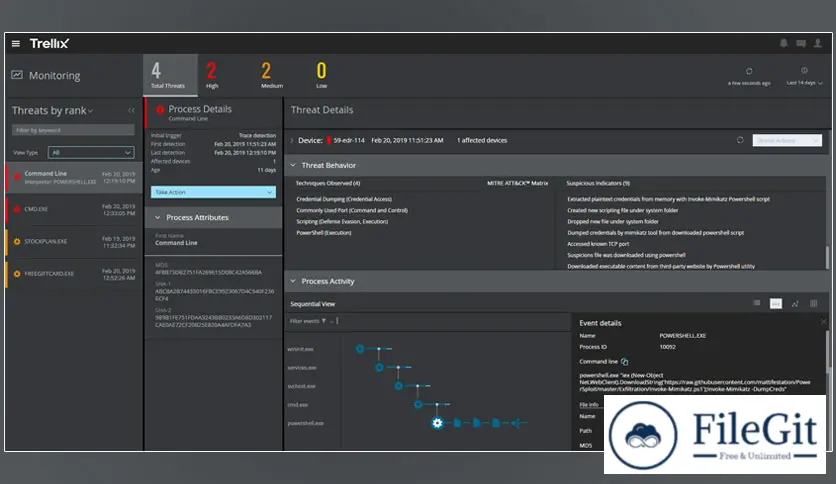Select the High threats tab
Viewport: 836px width, 484px height.
(212, 75)
